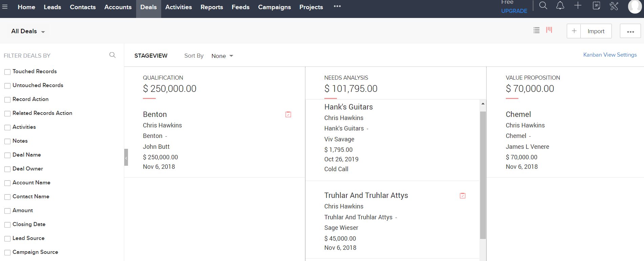This screenshot has width=644, height=261.
Task: Open the Campaigns tab
Action: [x=274, y=7]
